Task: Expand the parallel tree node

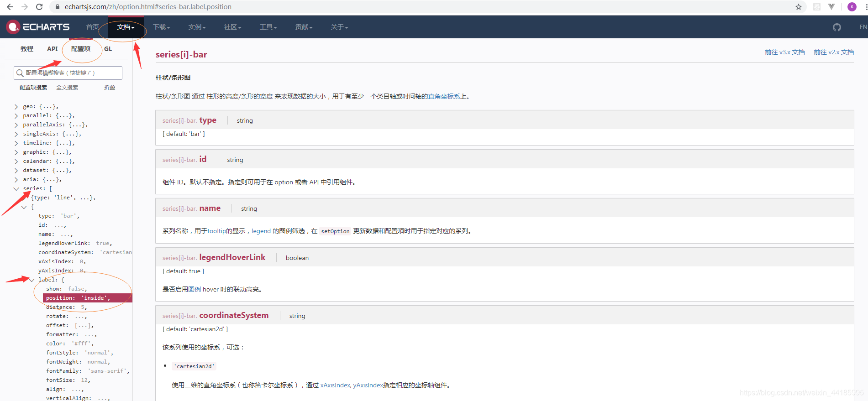Action: [x=16, y=116]
